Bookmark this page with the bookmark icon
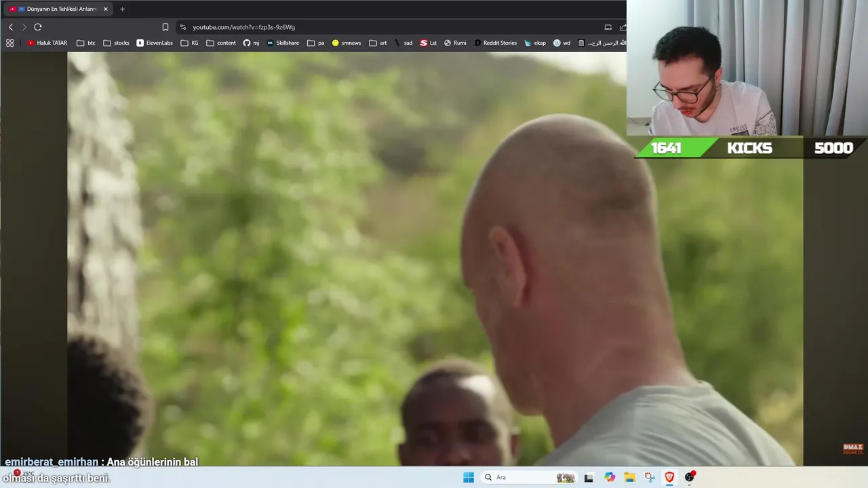This screenshot has width=868, height=488. coord(165,27)
